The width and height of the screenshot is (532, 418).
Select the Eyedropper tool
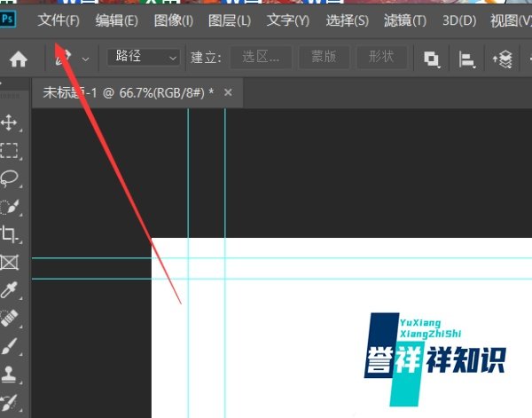[x=10, y=290]
